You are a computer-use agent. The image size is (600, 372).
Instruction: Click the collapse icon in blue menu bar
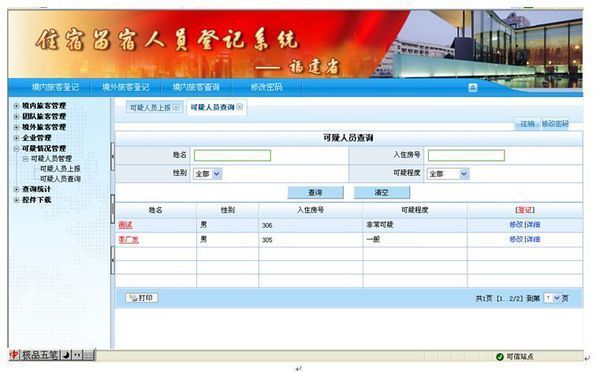pos(473,88)
